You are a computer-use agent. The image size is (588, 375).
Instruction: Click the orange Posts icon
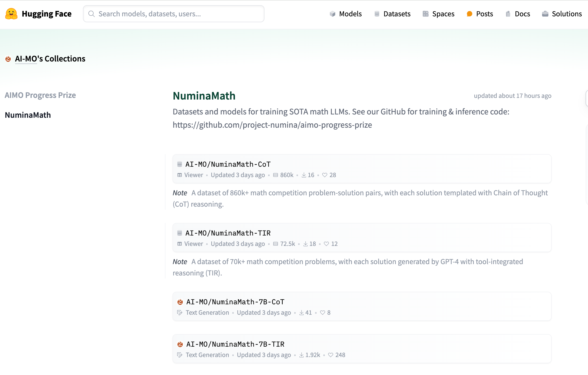tap(469, 14)
